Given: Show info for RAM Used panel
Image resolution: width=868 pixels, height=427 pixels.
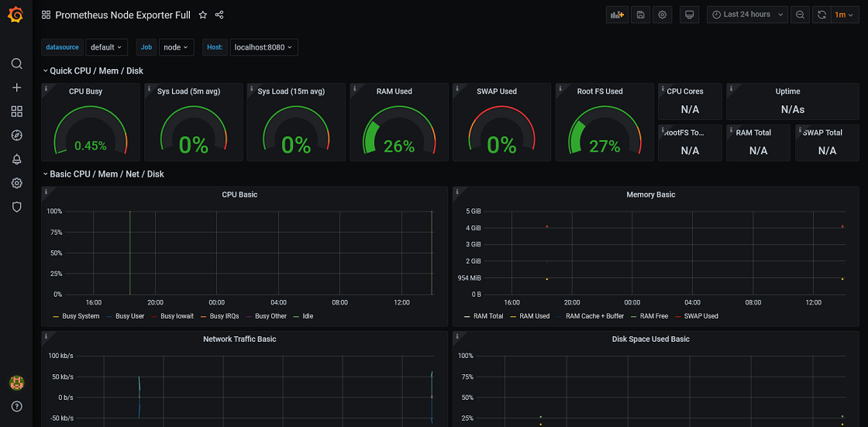Looking at the screenshot, I should tap(355, 88).
